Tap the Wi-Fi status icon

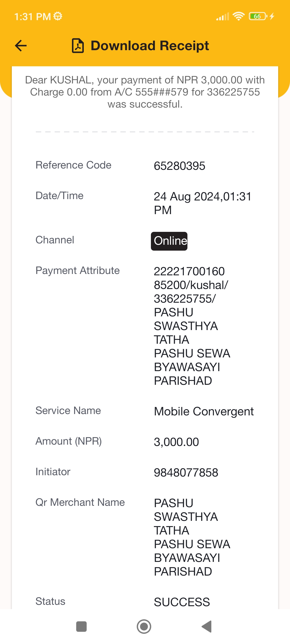point(238,16)
